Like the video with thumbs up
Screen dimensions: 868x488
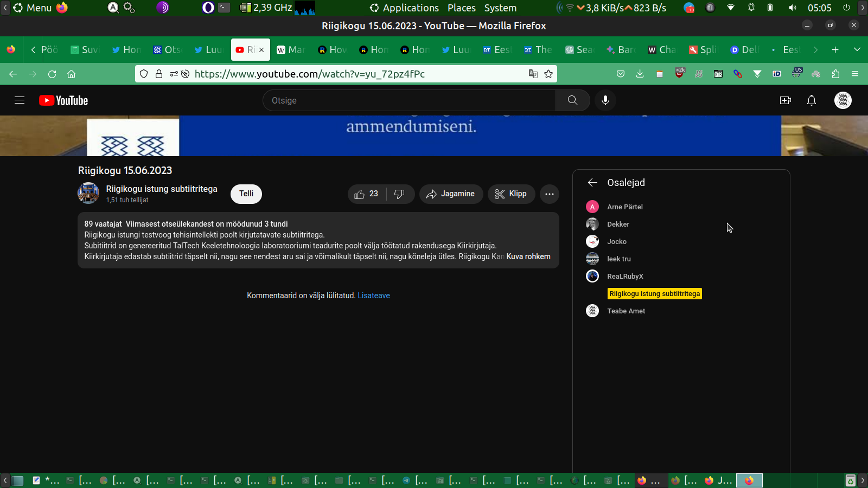click(367, 194)
